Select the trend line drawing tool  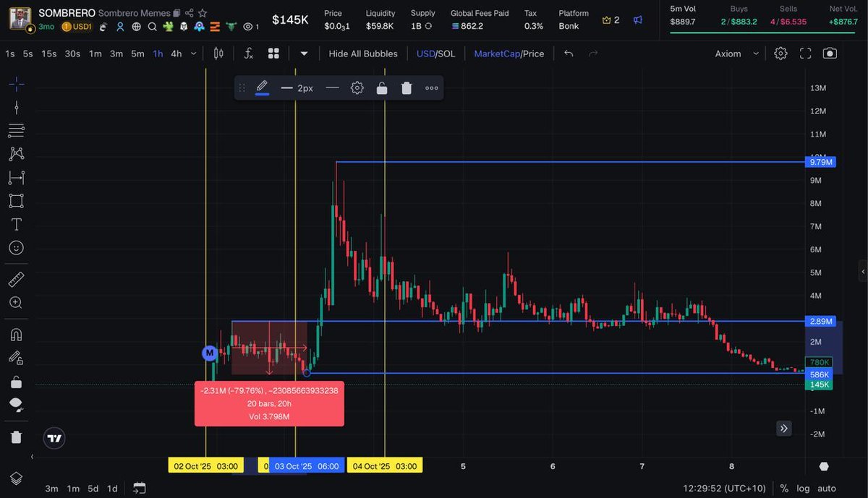click(x=16, y=108)
